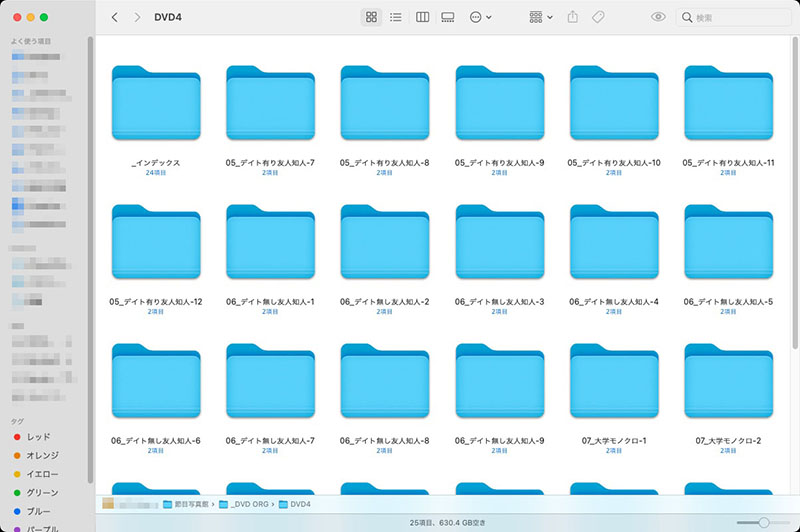Select the _インデックス folder
The image size is (800, 532).
156,103
